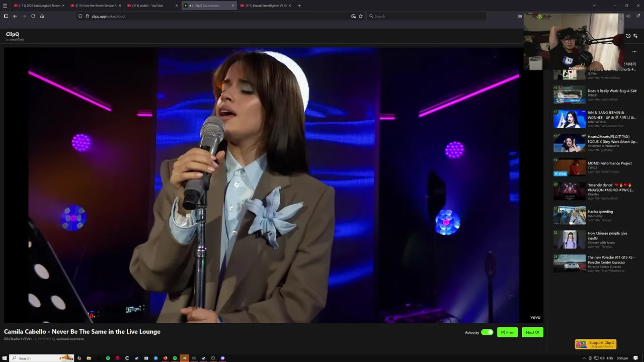Click the ClipQ logo title
The image size is (644, 362).
click(x=13, y=34)
